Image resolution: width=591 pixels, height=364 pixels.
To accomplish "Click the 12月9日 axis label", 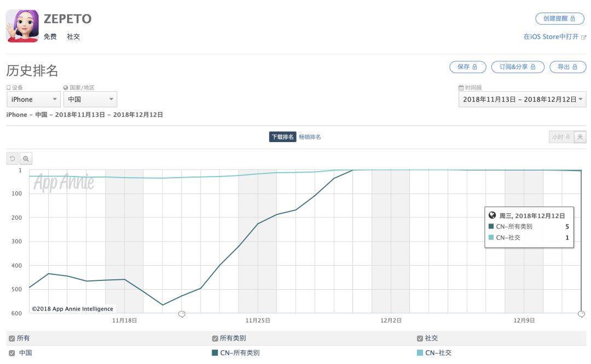I will click(524, 320).
